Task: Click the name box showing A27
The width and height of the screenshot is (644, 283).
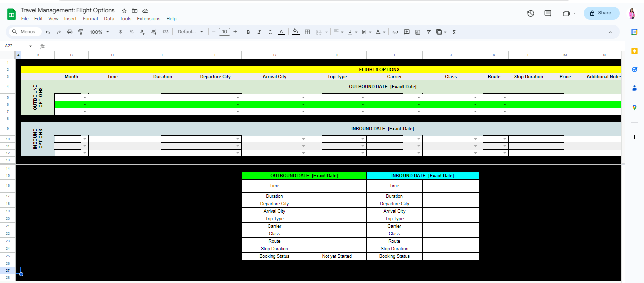Action: point(19,46)
